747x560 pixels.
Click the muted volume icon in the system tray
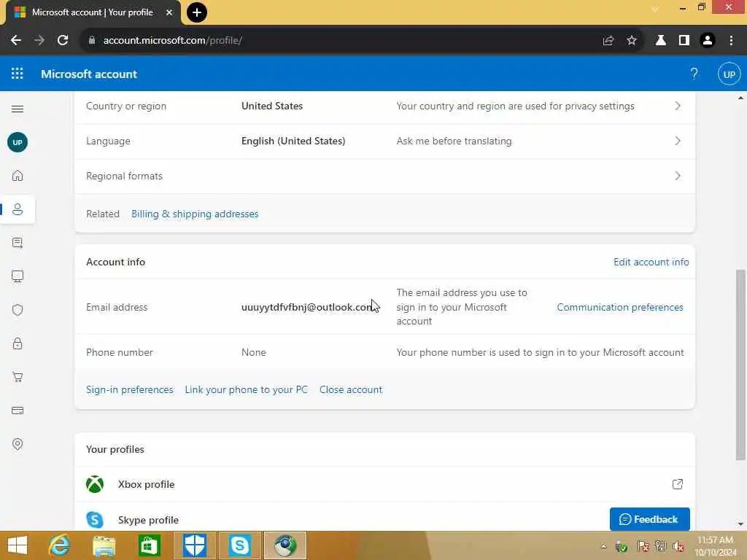[x=678, y=546]
